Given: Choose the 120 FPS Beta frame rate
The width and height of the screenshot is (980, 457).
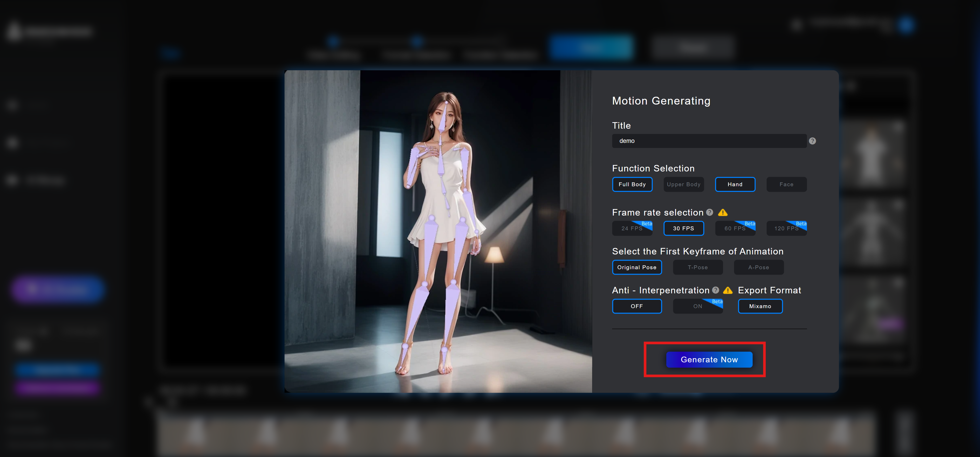Looking at the screenshot, I should click(x=787, y=228).
